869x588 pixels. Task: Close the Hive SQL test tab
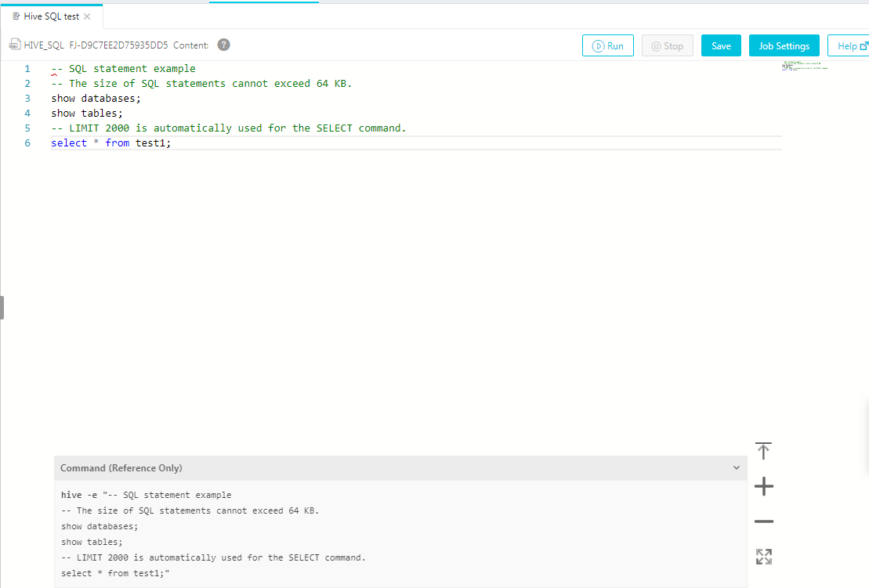87,16
